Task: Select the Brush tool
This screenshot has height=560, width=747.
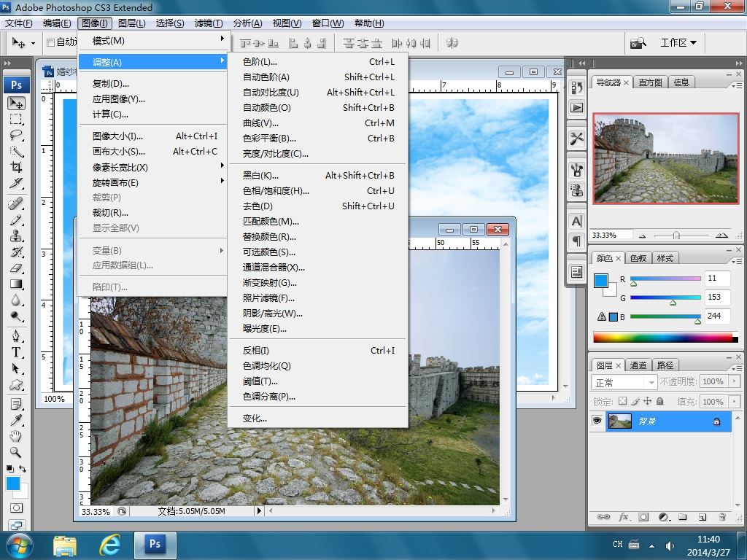Action: tap(16, 220)
